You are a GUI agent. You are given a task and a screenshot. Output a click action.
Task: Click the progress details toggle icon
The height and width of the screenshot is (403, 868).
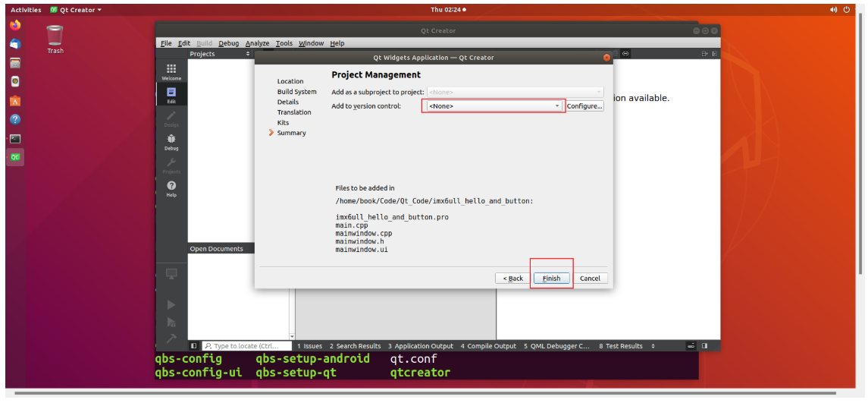[691, 346]
